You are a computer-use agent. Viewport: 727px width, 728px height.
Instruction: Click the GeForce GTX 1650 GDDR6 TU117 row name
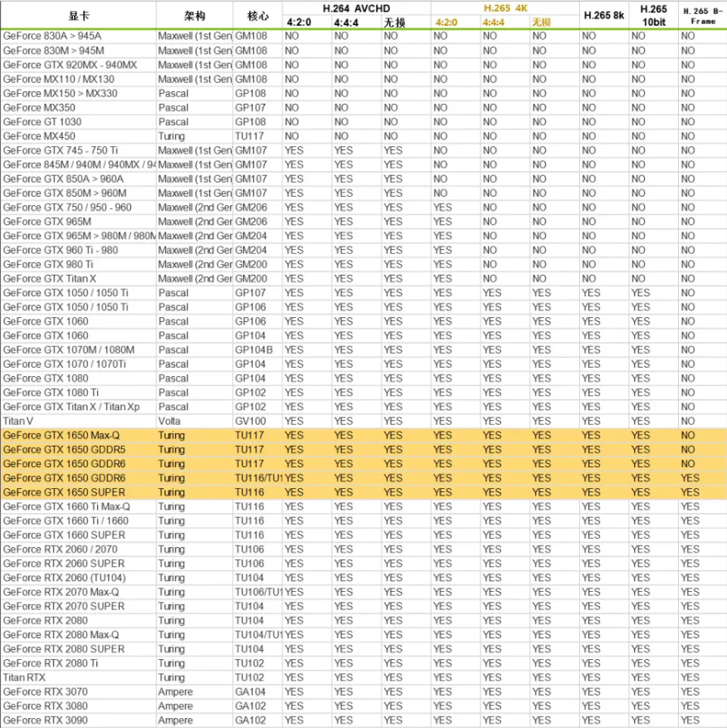coord(64,464)
